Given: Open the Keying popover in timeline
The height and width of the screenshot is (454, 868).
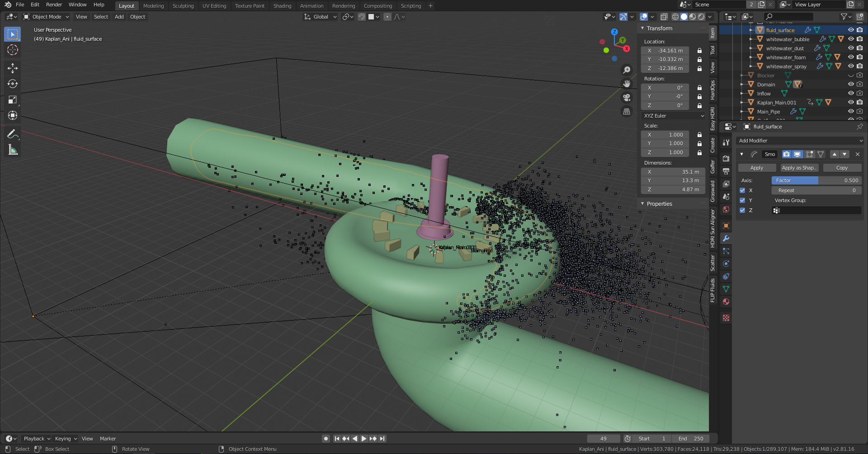Looking at the screenshot, I should (x=66, y=439).
